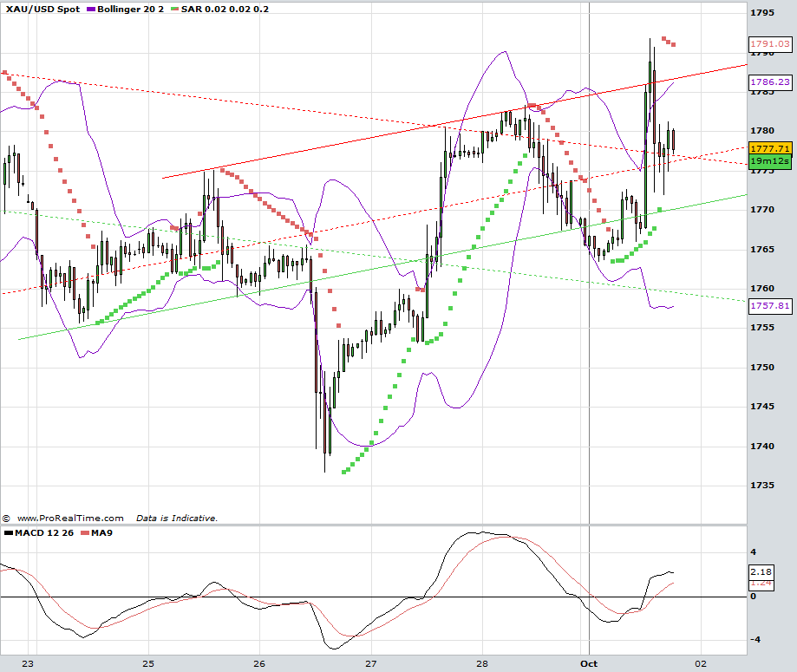Image resolution: width=797 pixels, height=672 pixels.
Task: Click the date label 02 on time axis
Action: [701, 664]
